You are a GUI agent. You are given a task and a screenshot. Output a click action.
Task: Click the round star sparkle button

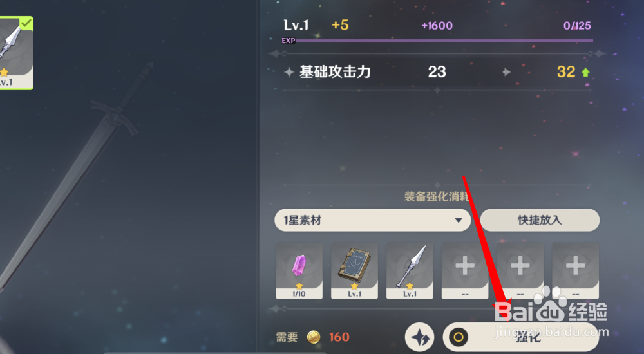click(x=420, y=337)
